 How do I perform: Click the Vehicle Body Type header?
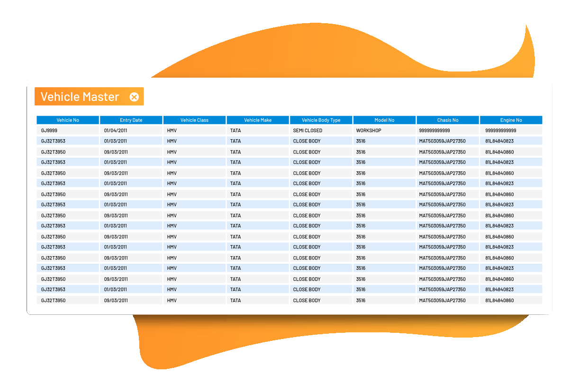[x=321, y=120]
